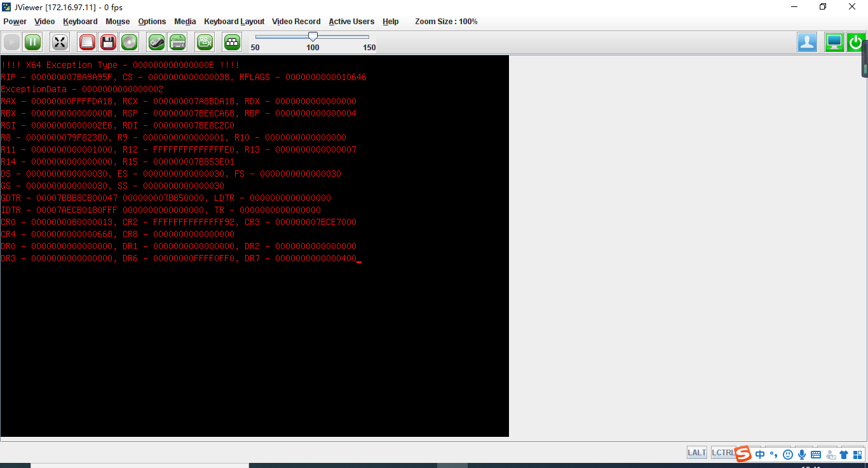Toggle the LALT key button
Image resolution: width=868 pixels, height=468 pixels.
tap(696, 453)
